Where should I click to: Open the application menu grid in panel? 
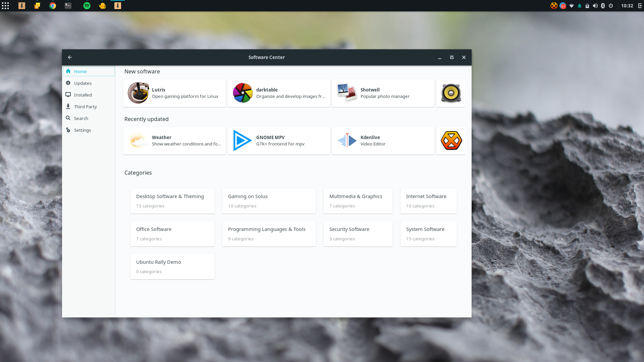click(5, 6)
